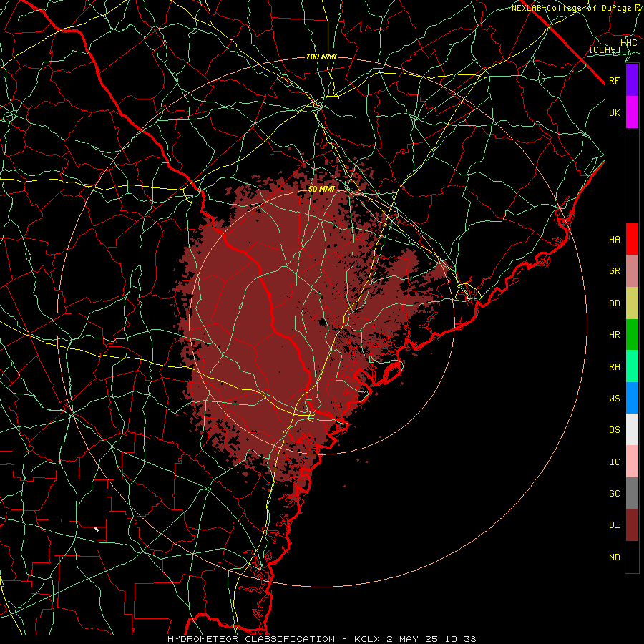Click the RF legend label
644x644 pixels.
click(614, 80)
